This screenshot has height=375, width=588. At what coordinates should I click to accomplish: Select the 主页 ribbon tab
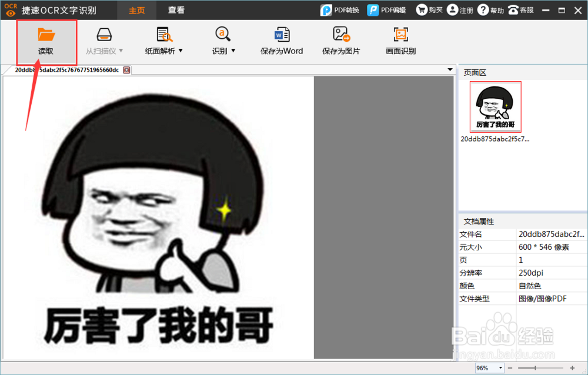136,9
